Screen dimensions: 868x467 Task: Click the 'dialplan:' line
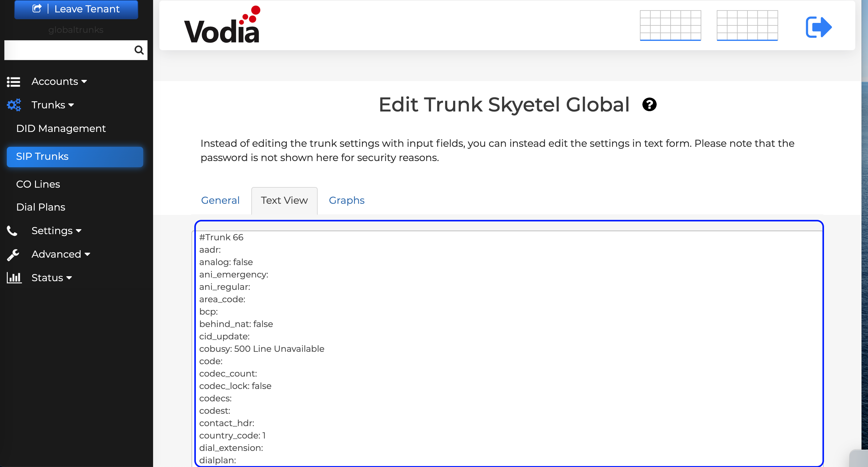pyautogui.click(x=217, y=460)
